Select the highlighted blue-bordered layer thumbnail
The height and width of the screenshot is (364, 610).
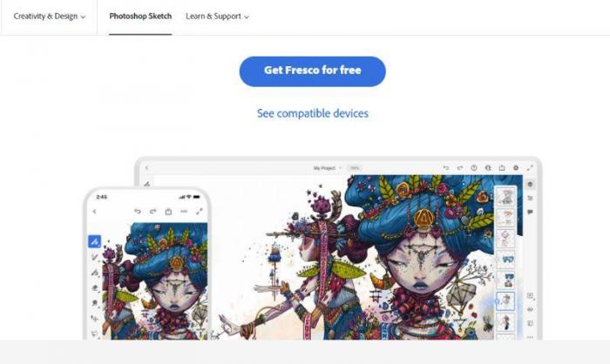(x=505, y=301)
